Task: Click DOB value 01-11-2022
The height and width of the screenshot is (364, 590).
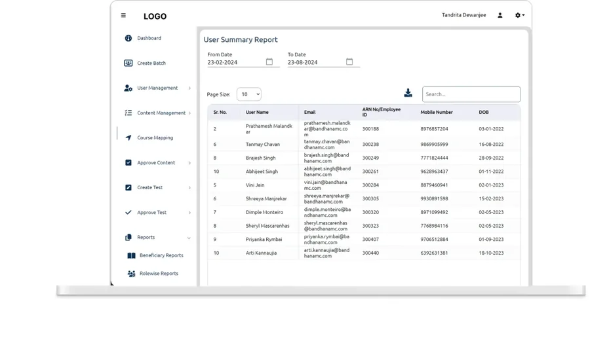Action: 491,172
